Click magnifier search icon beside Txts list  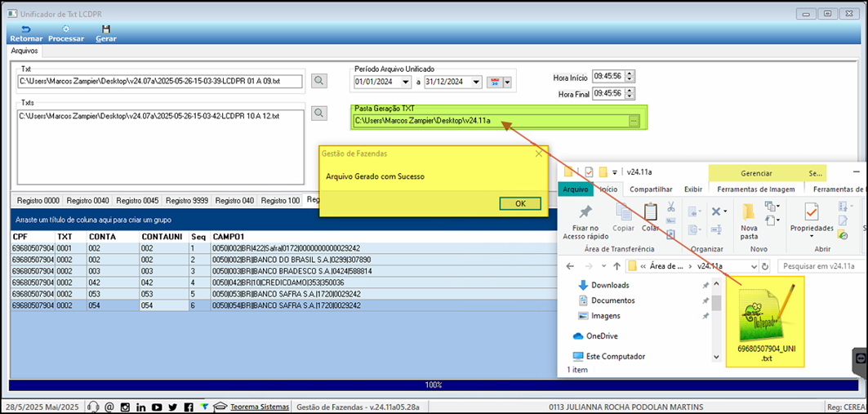[318, 113]
